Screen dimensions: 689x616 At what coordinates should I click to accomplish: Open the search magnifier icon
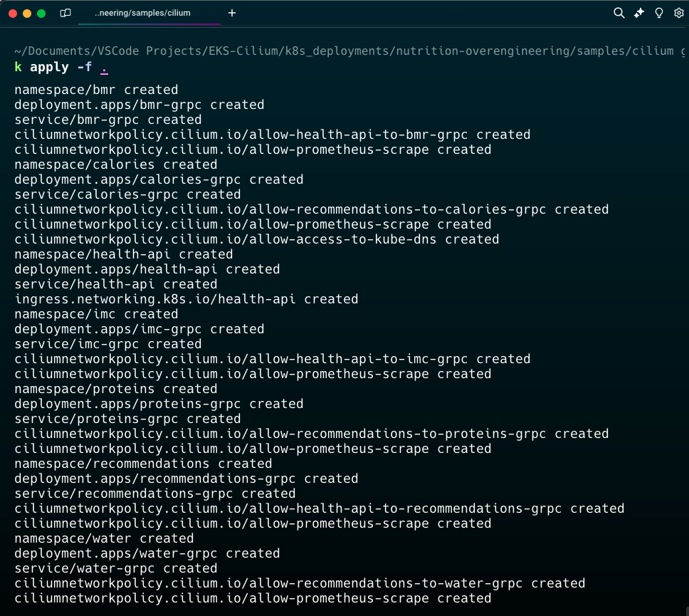pyautogui.click(x=619, y=14)
